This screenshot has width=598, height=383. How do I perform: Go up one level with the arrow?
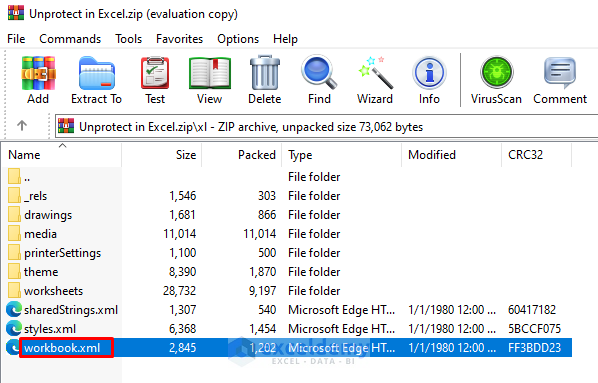tap(22, 126)
